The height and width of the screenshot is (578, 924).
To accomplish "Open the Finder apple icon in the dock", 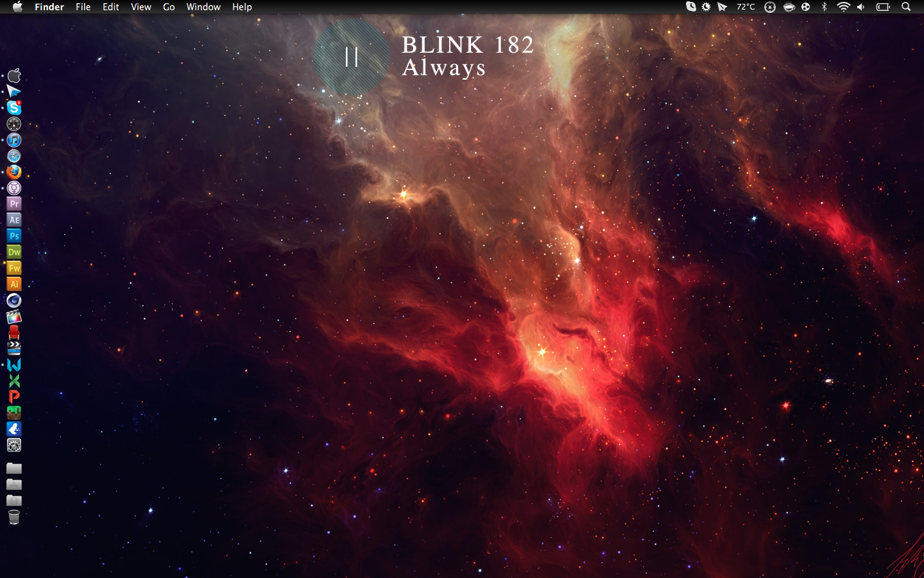I will pos(14,75).
